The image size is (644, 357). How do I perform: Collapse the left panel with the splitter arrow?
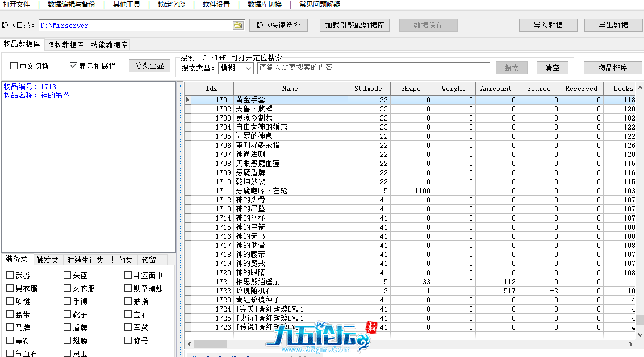180,86
